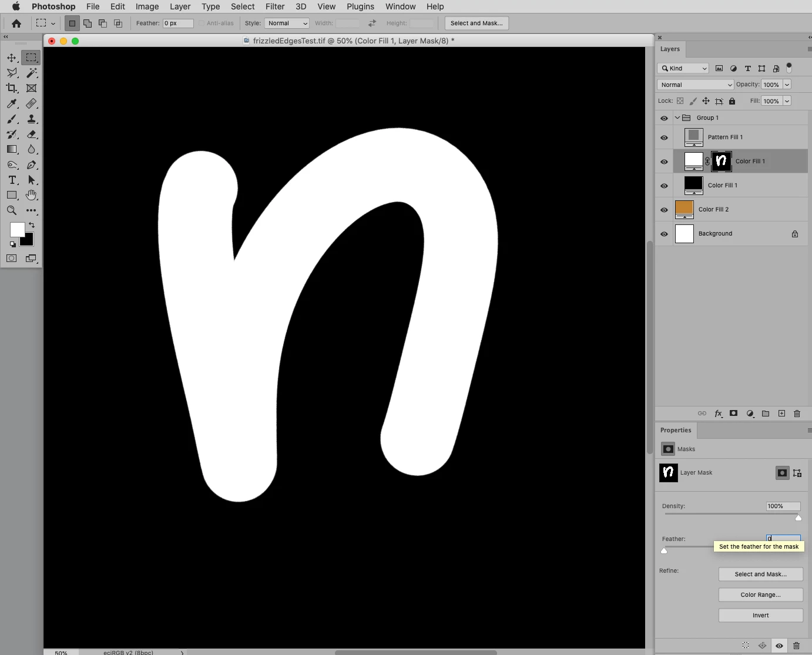This screenshot has width=812, height=655.
Task: Add a layer style with fx button
Action: tap(718, 414)
